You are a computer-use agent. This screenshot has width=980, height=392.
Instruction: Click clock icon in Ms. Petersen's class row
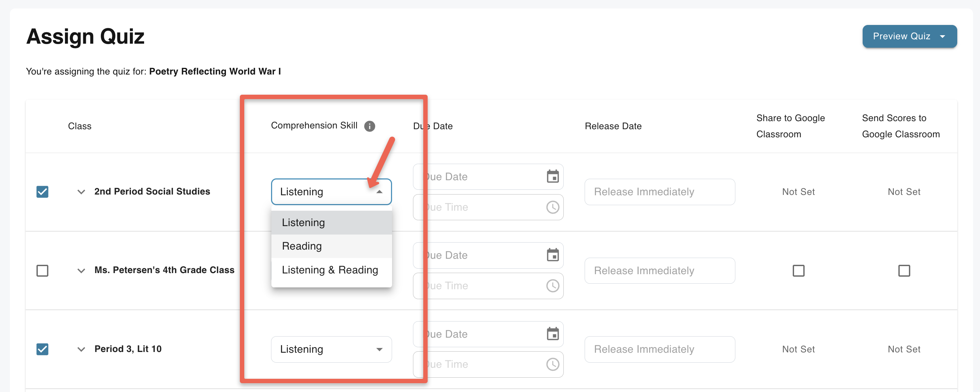552,286
